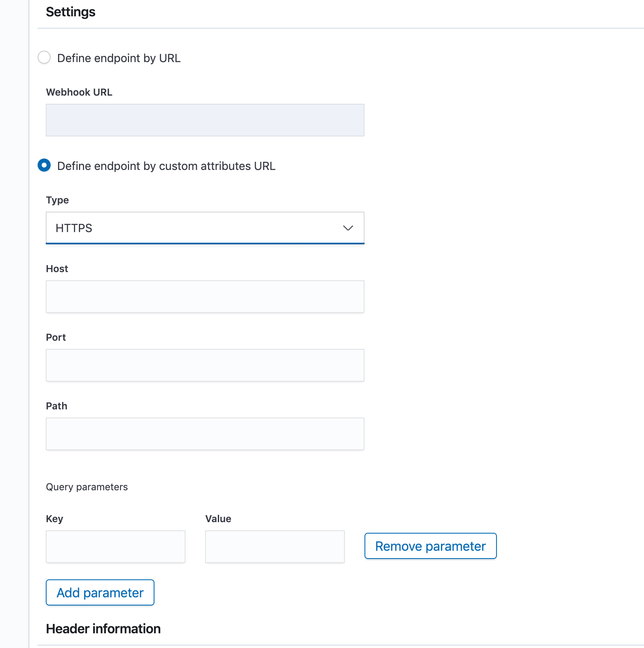Screen dimensions: 644x648
Task: Click into the Webhook URL input field
Action: (x=205, y=120)
